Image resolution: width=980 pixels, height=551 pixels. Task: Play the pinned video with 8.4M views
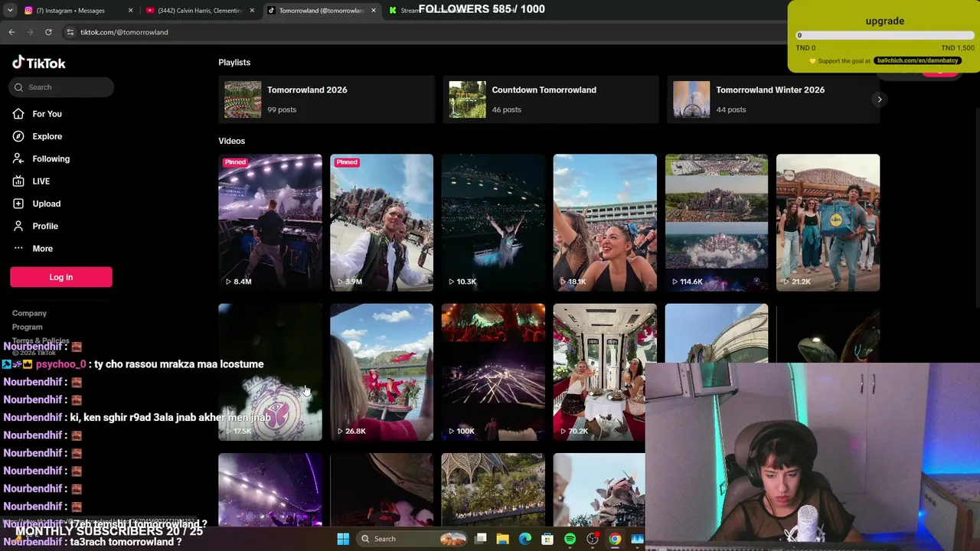tap(270, 223)
